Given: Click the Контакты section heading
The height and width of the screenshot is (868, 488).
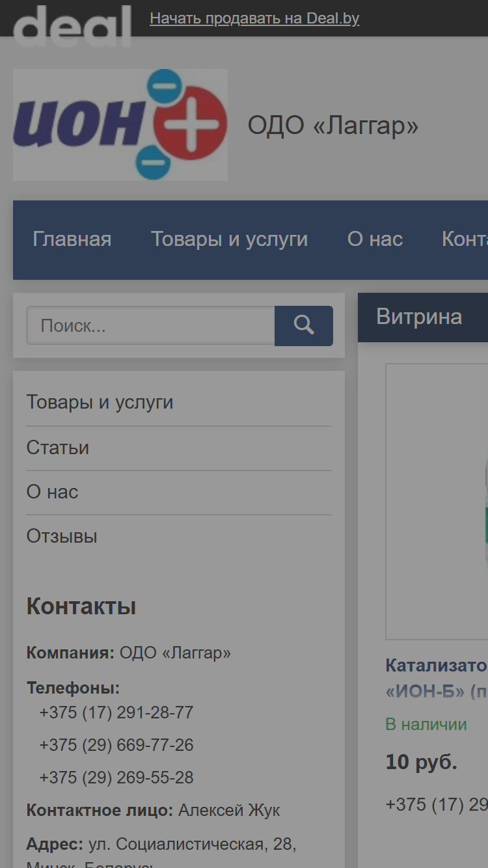Looking at the screenshot, I should tap(81, 606).
